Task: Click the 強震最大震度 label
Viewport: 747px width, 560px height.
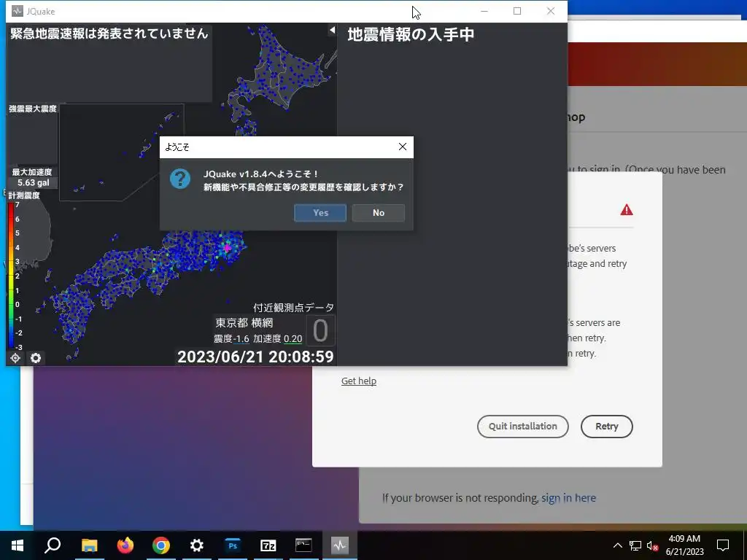Action: click(32, 109)
